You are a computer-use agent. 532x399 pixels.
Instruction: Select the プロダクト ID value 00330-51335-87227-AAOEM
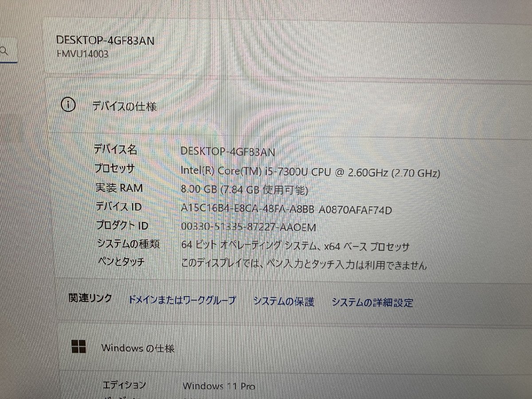pos(249,227)
